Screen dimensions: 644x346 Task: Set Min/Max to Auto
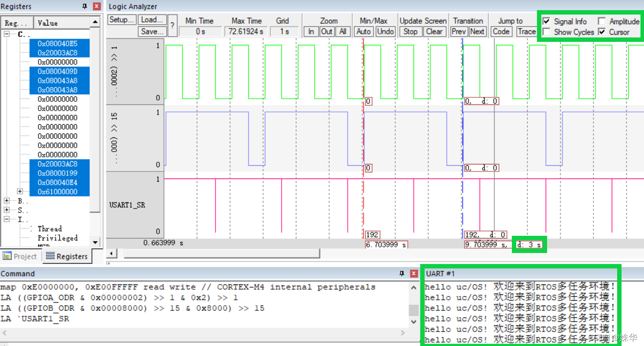pyautogui.click(x=364, y=31)
